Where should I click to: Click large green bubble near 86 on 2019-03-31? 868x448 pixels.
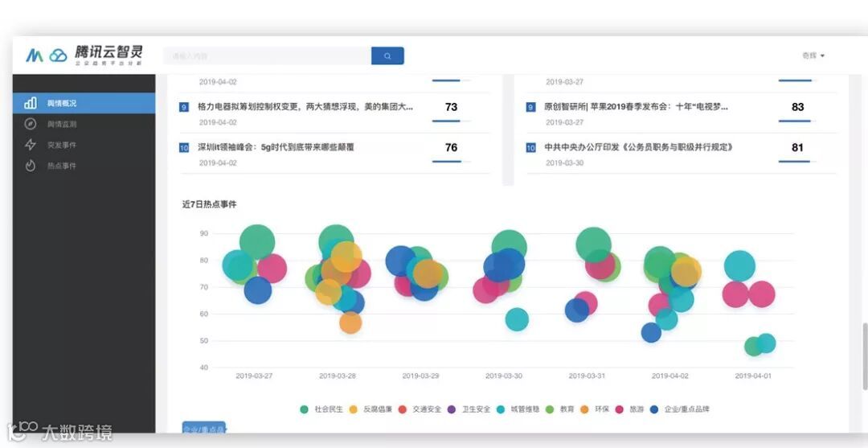[593, 245]
